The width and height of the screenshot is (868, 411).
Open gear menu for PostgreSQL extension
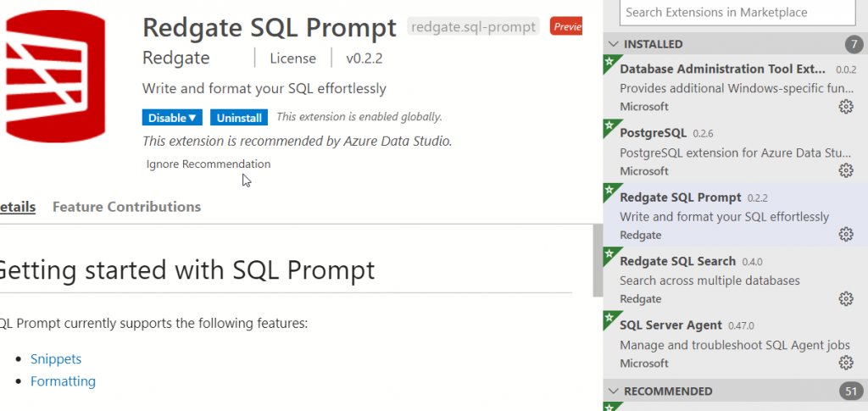coord(845,170)
